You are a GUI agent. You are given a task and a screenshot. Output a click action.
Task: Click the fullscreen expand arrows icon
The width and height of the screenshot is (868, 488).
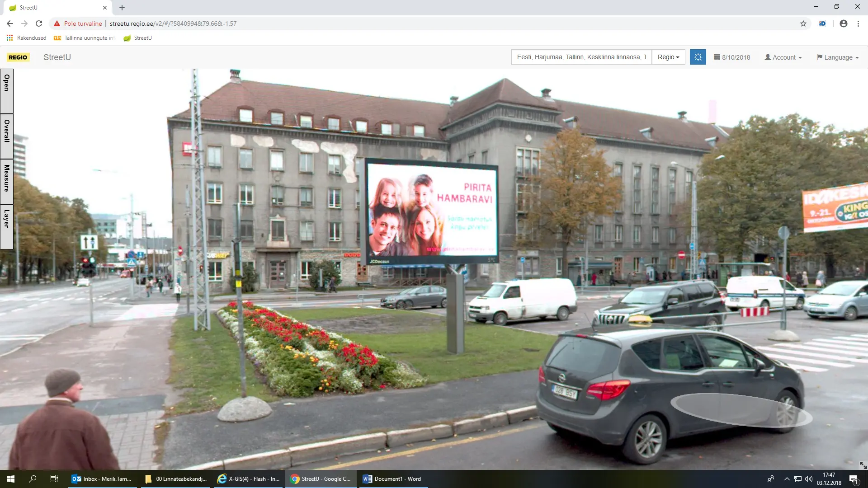click(863, 465)
